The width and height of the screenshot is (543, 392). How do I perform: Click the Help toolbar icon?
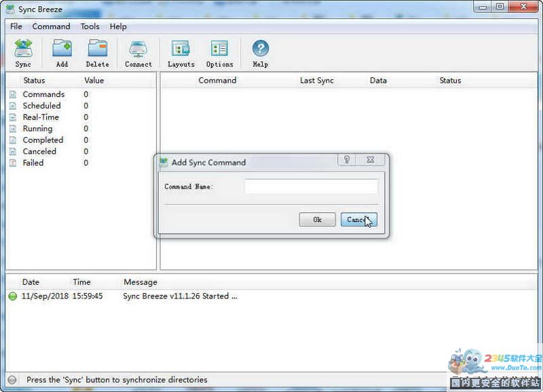pos(261,48)
